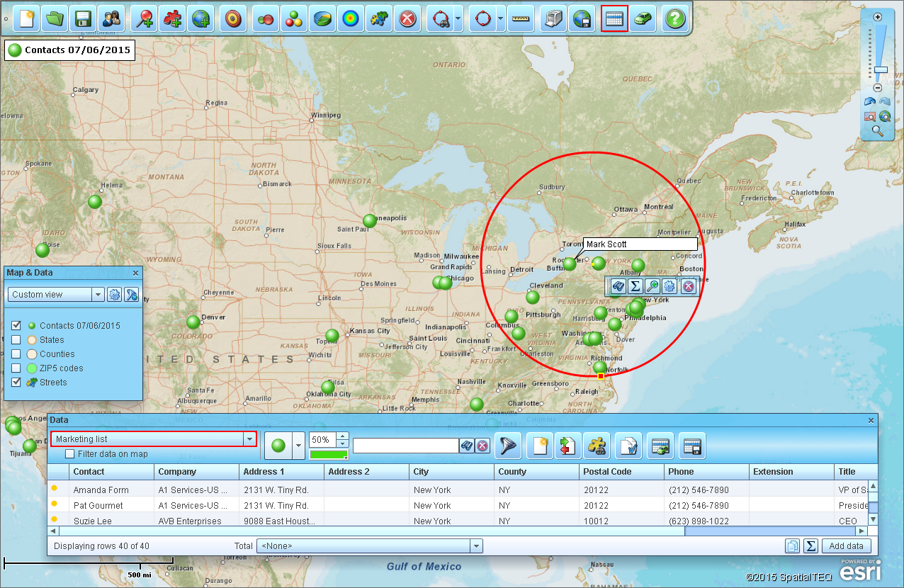Open the ruler distance measuring tool

(521, 18)
